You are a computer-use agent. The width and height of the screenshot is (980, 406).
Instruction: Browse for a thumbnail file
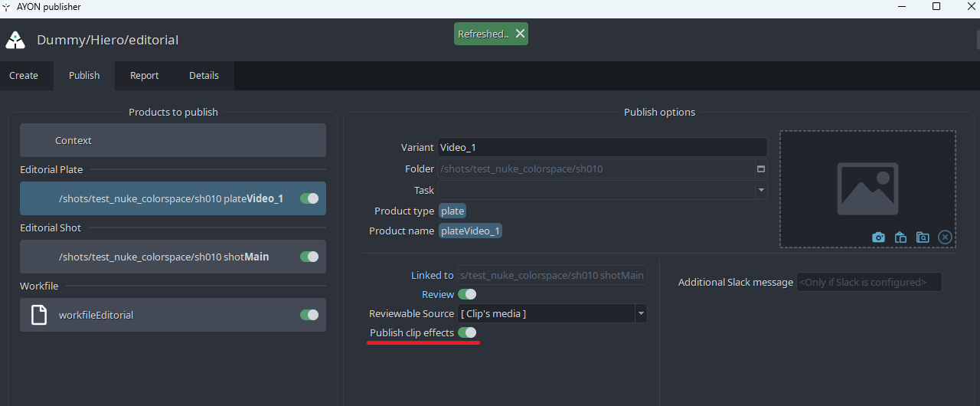pyautogui.click(x=923, y=237)
